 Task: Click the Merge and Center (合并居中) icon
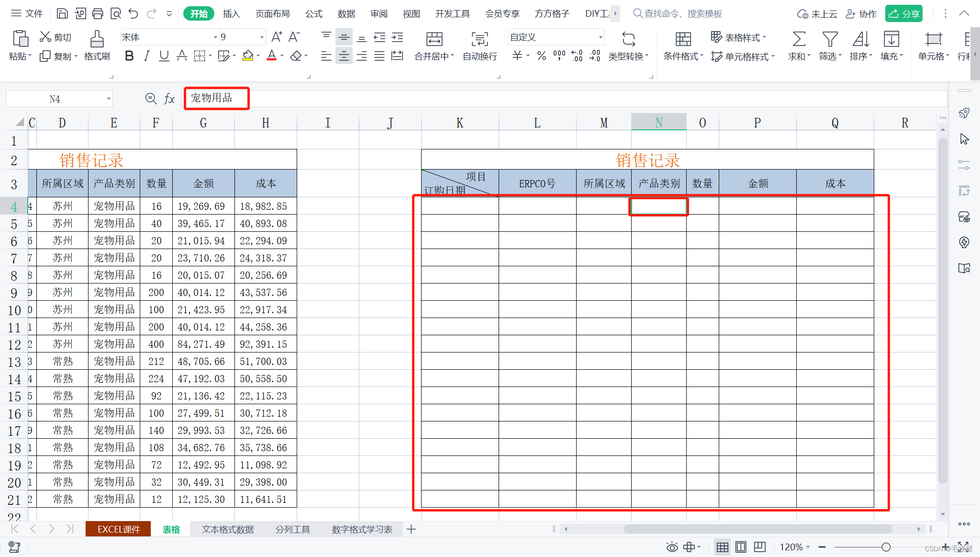point(434,40)
